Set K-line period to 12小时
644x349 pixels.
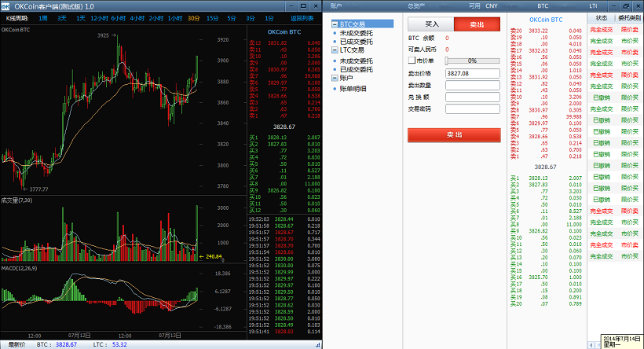click(99, 17)
